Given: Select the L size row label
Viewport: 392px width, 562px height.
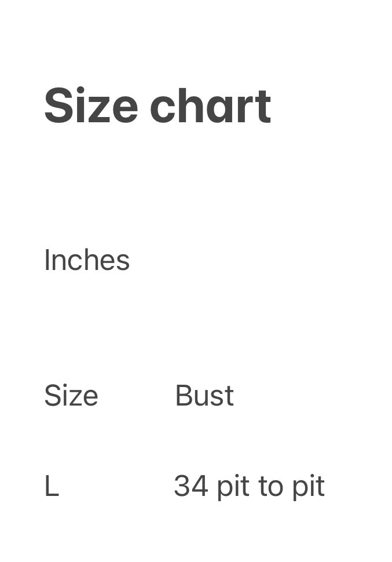Looking at the screenshot, I should 52,487.
